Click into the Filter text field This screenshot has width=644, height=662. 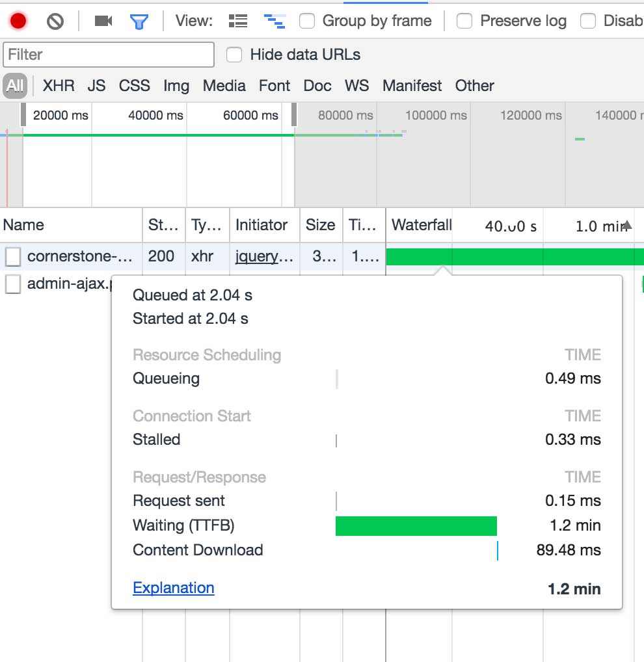109,55
